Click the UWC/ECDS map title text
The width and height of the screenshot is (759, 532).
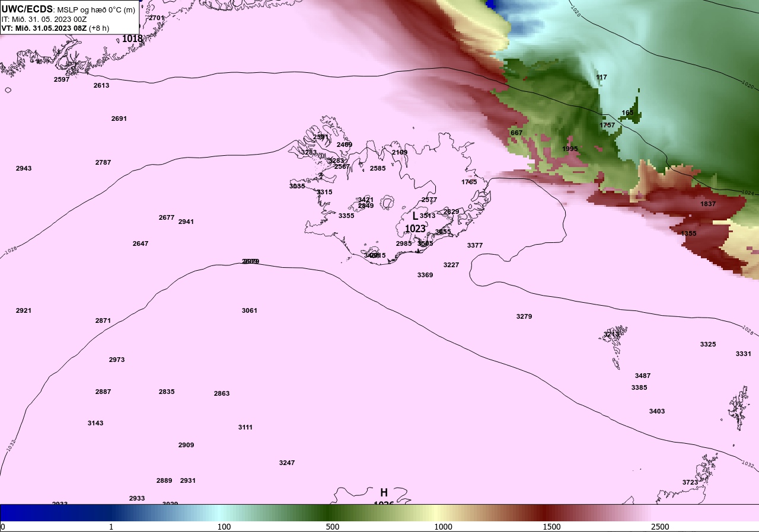(x=68, y=9)
